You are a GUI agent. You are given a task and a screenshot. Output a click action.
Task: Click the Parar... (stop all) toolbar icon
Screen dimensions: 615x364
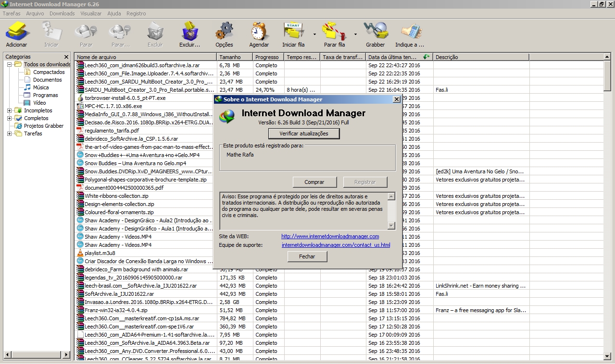[120, 32]
